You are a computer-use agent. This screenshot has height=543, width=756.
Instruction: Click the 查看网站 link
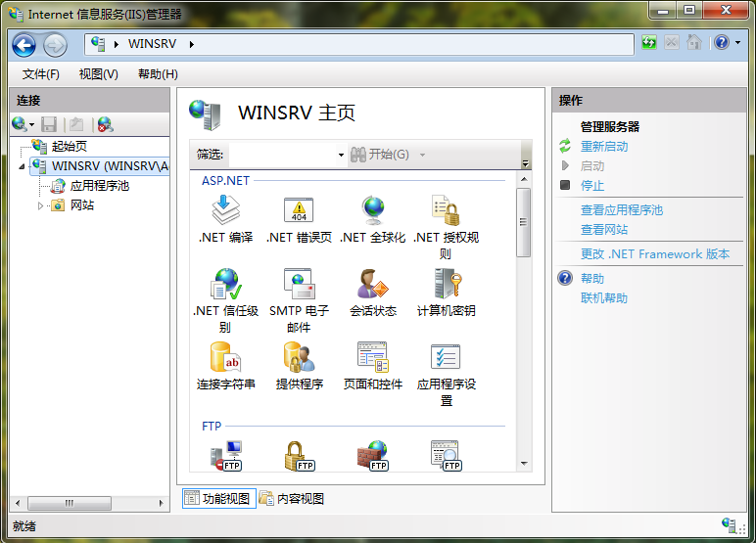604,230
